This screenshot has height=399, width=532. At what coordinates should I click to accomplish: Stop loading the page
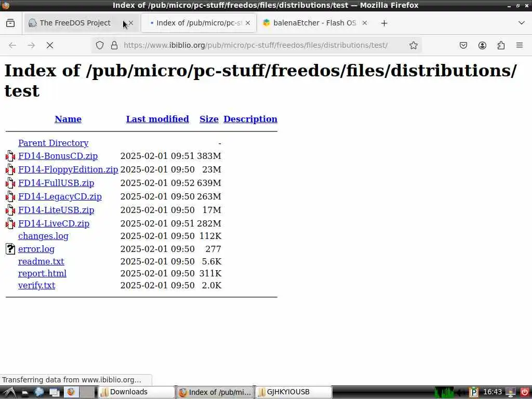pos(50,45)
